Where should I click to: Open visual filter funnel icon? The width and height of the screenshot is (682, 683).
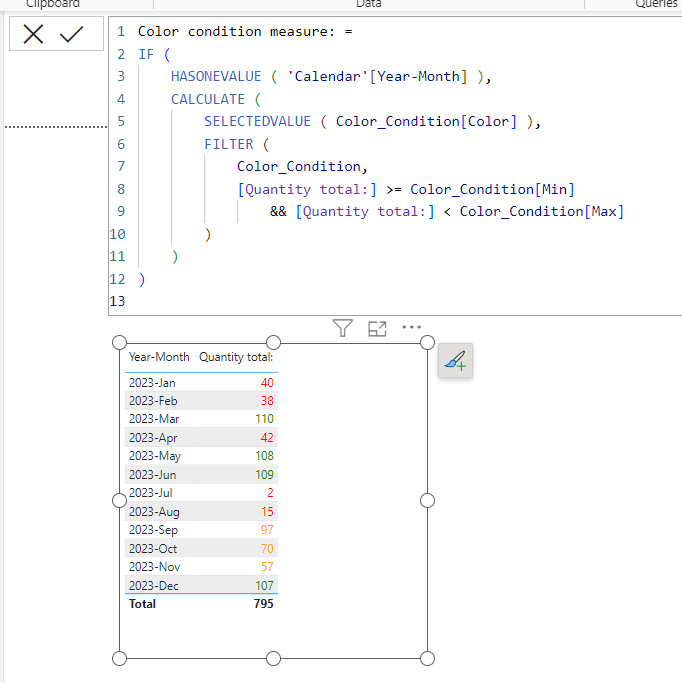(x=343, y=328)
